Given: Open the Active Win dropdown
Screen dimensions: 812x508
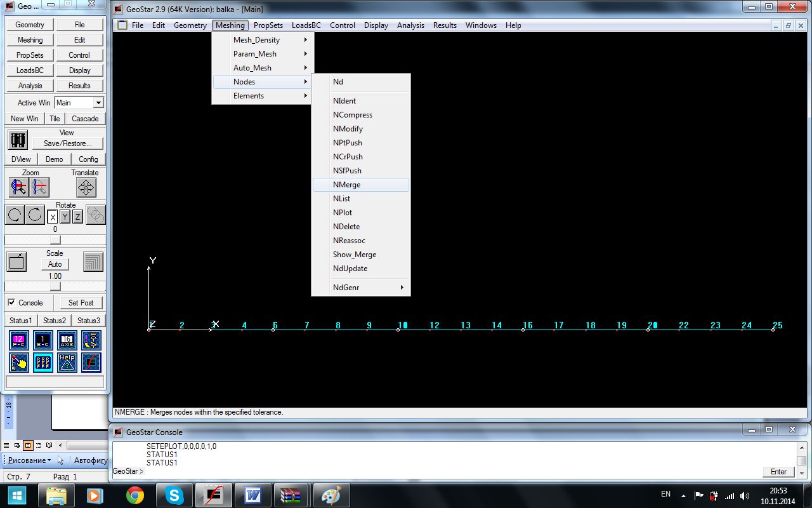Looking at the screenshot, I should pos(98,103).
